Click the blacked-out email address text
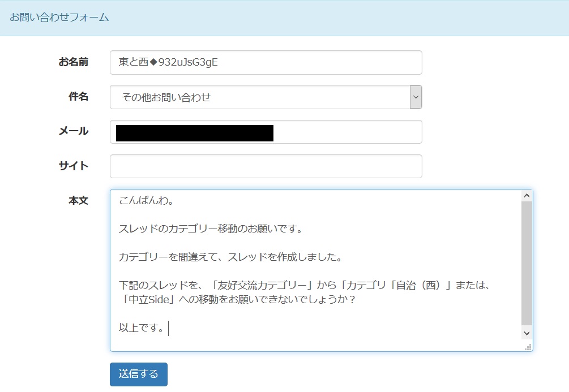The height and width of the screenshot is (392, 569). tap(194, 133)
